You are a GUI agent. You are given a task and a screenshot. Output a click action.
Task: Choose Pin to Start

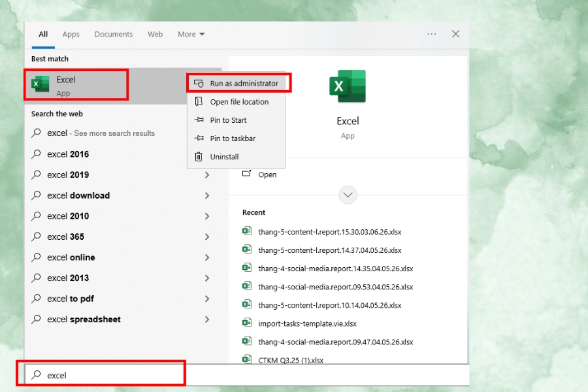click(x=236, y=120)
